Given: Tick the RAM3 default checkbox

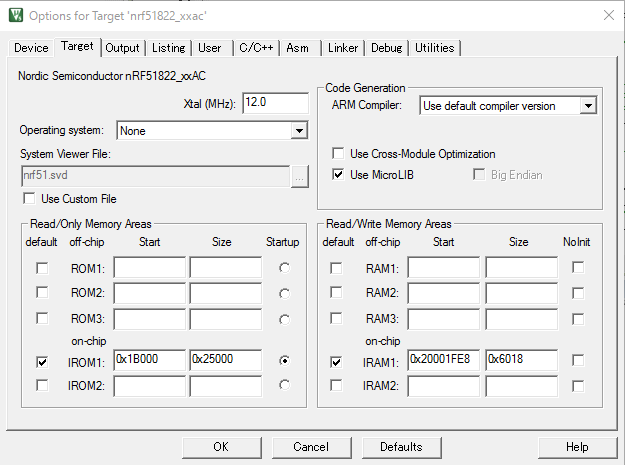Looking at the screenshot, I should coord(336,318).
